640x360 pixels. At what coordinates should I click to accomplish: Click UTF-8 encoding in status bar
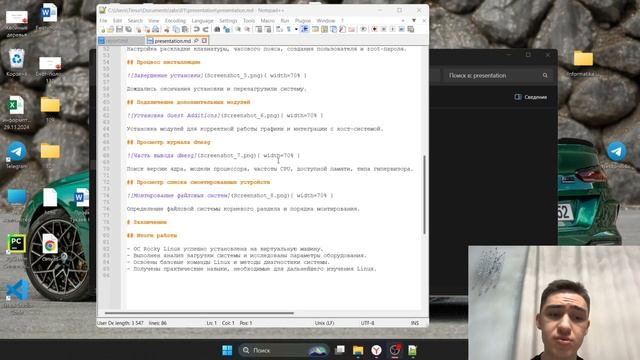pos(367,323)
